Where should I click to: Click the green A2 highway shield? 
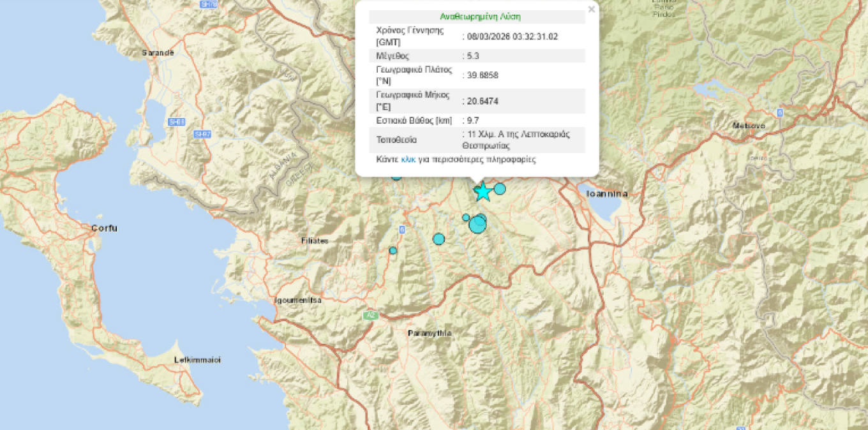pos(370,315)
